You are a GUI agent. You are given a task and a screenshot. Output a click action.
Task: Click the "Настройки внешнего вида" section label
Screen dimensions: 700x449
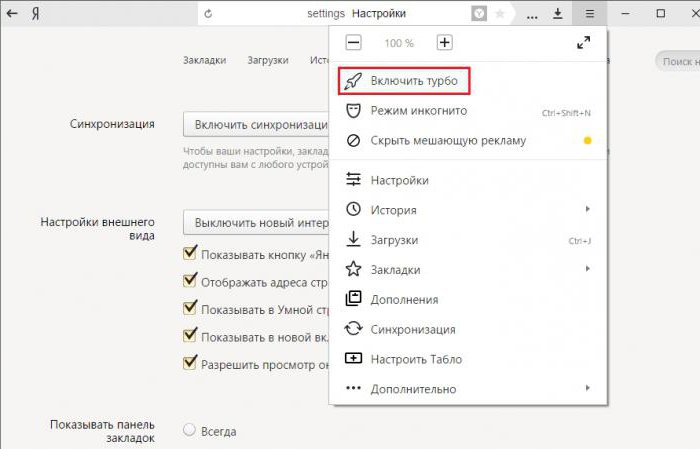(98, 229)
